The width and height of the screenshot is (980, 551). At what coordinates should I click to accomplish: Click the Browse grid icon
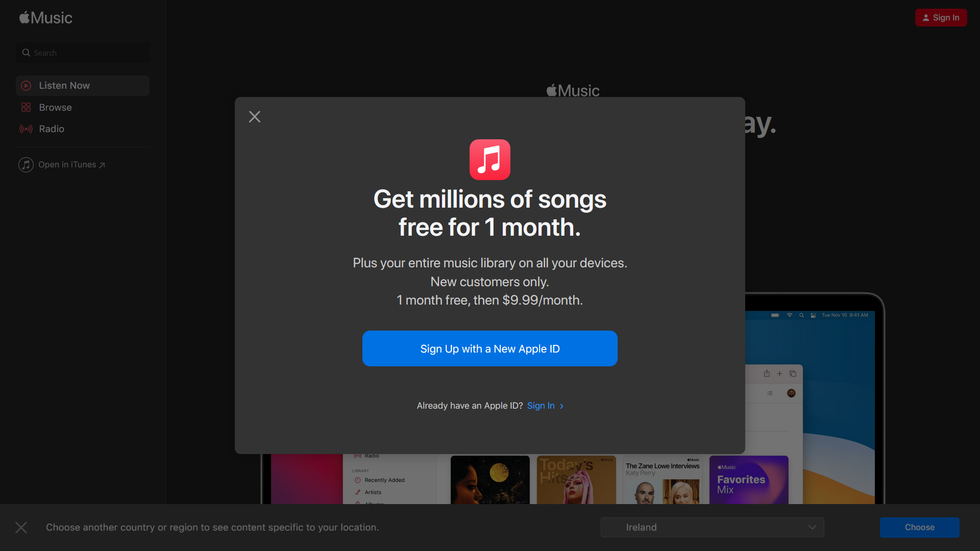26,108
